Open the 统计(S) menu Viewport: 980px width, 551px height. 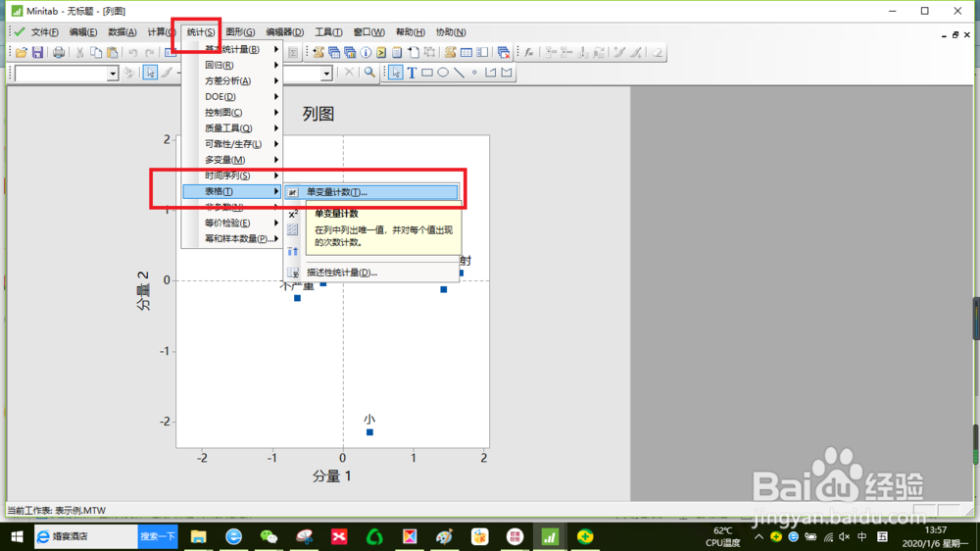click(x=201, y=32)
